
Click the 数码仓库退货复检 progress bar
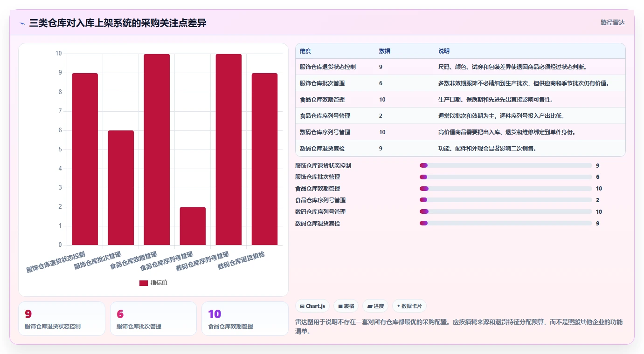coord(506,224)
